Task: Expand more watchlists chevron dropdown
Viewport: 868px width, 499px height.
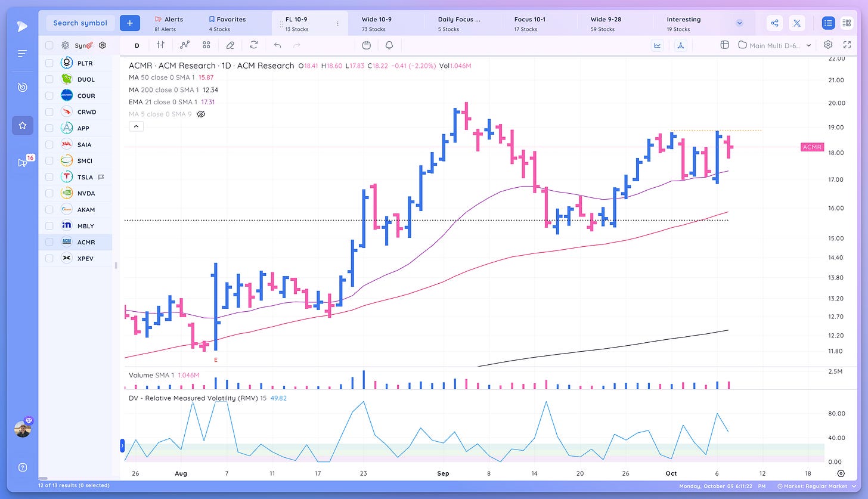Action: click(x=739, y=23)
